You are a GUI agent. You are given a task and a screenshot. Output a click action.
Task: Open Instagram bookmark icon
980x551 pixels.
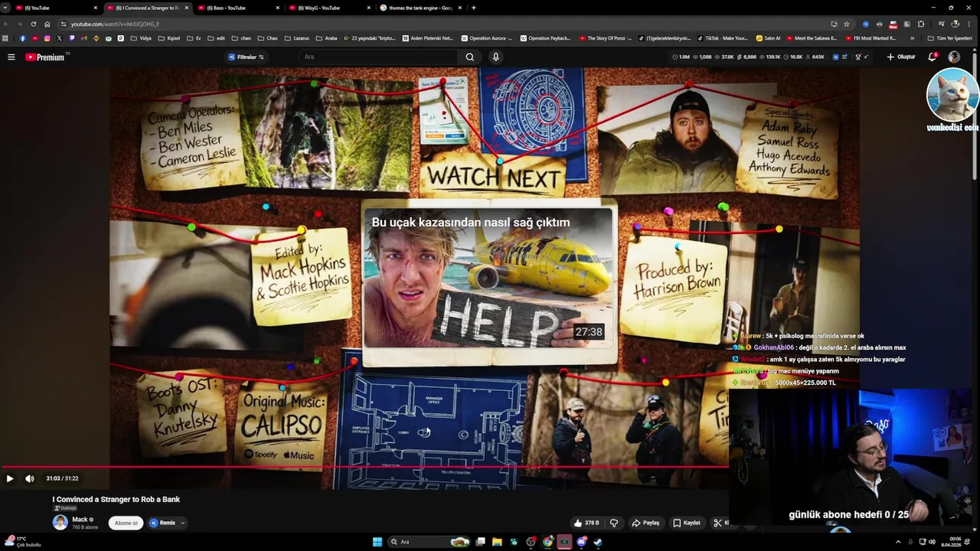(47, 37)
